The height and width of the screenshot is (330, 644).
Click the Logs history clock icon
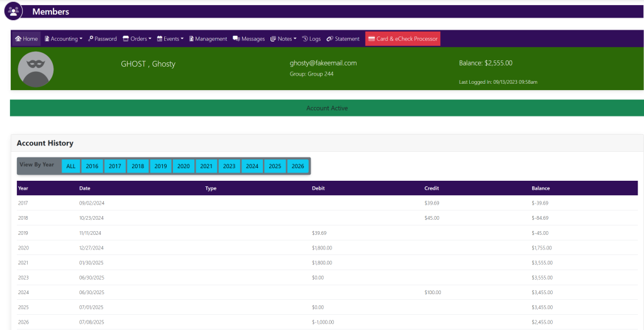pos(305,39)
